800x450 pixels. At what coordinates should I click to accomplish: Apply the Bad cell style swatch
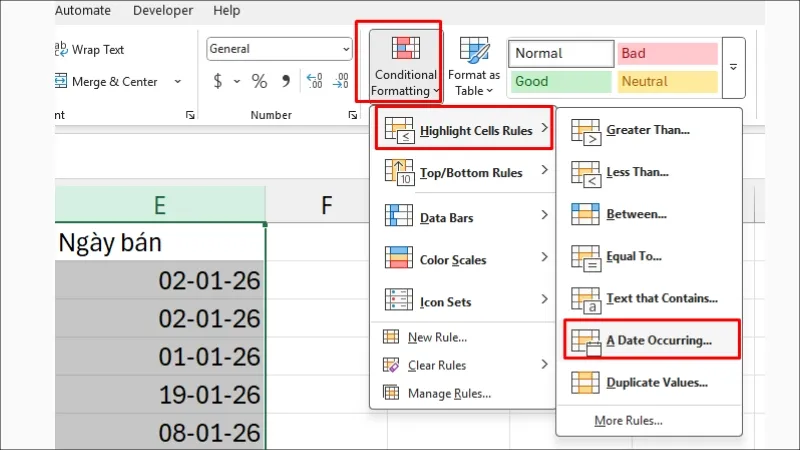pos(667,53)
